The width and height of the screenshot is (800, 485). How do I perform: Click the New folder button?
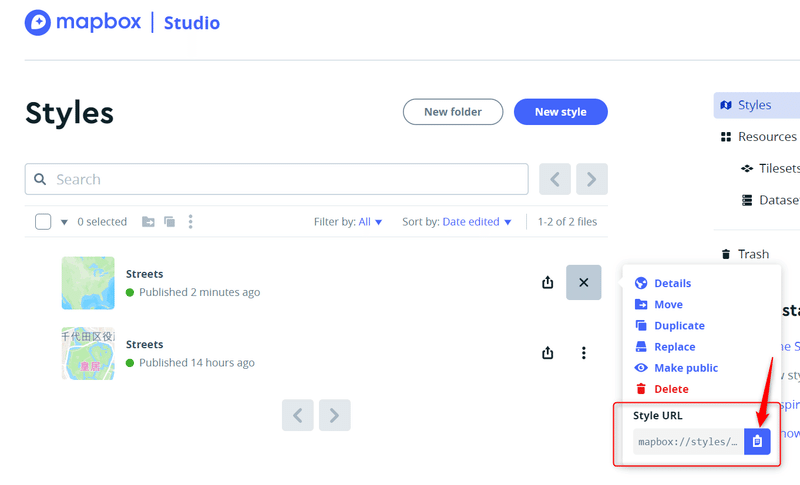(453, 112)
